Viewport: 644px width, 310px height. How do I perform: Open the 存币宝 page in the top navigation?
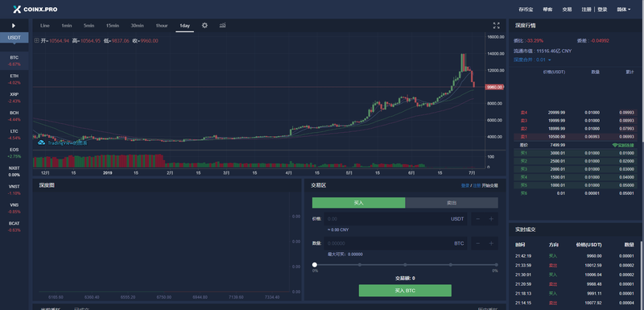pyautogui.click(x=526, y=10)
